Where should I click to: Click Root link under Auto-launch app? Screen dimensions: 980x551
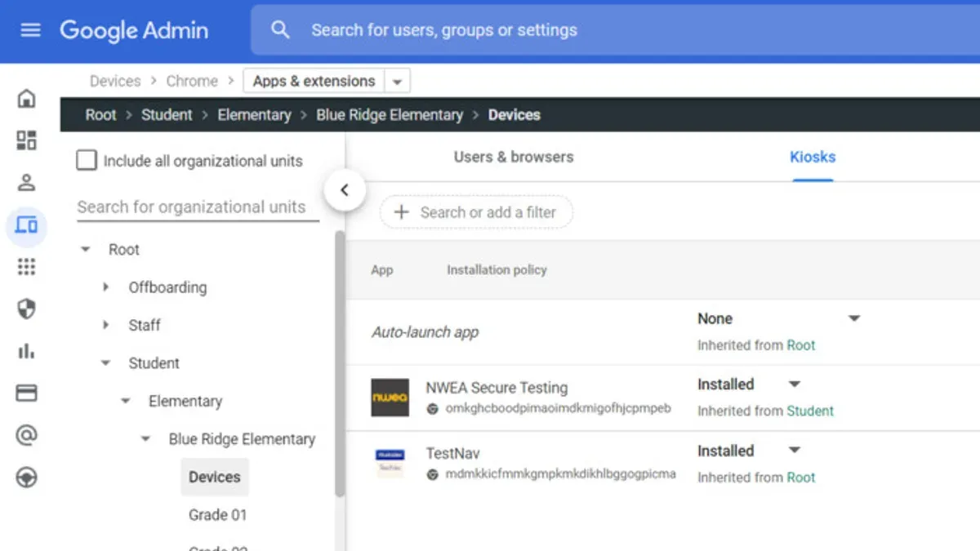pos(800,345)
